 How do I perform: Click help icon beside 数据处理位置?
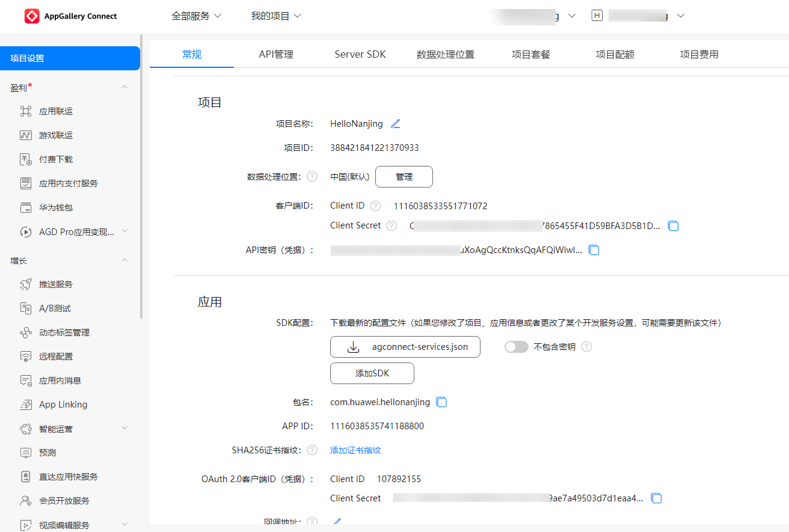[312, 177]
